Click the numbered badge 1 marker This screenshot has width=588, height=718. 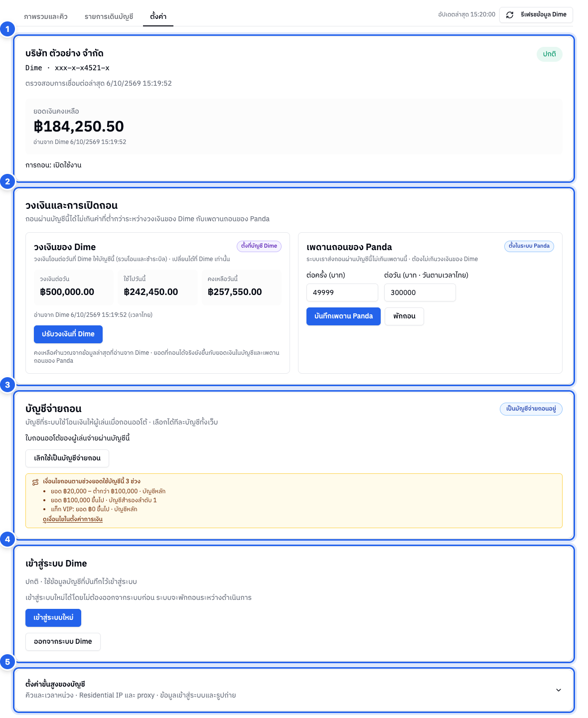[7, 29]
